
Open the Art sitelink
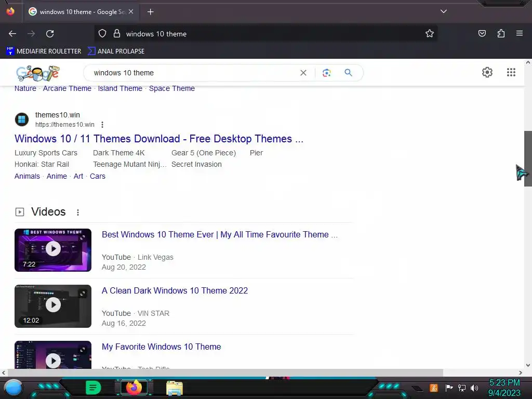pyautogui.click(x=78, y=176)
